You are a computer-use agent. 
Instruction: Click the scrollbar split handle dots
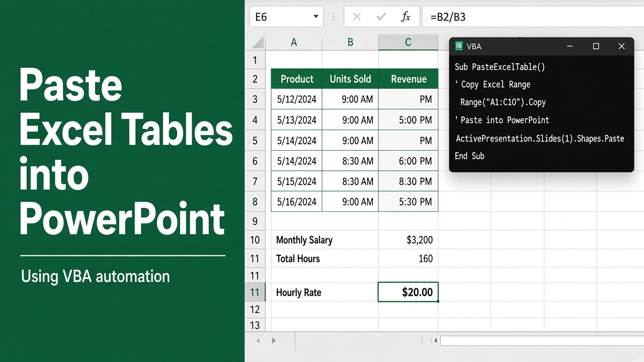coord(422,341)
